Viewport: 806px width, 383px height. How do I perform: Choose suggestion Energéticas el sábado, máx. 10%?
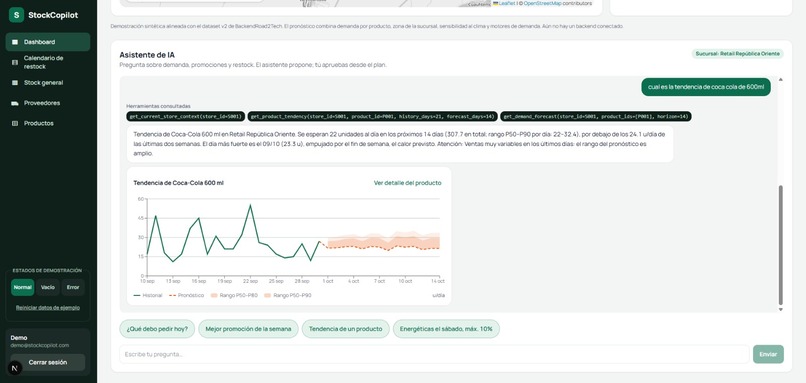click(446, 329)
